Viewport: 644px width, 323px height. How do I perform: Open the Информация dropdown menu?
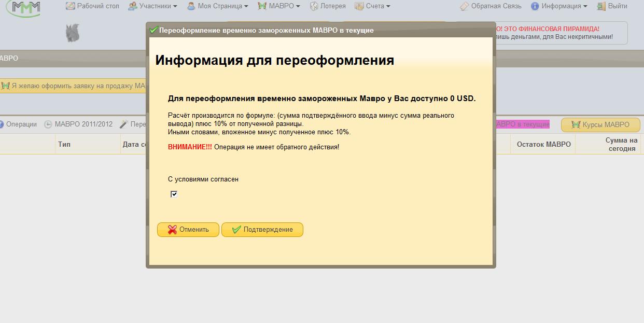(559, 6)
